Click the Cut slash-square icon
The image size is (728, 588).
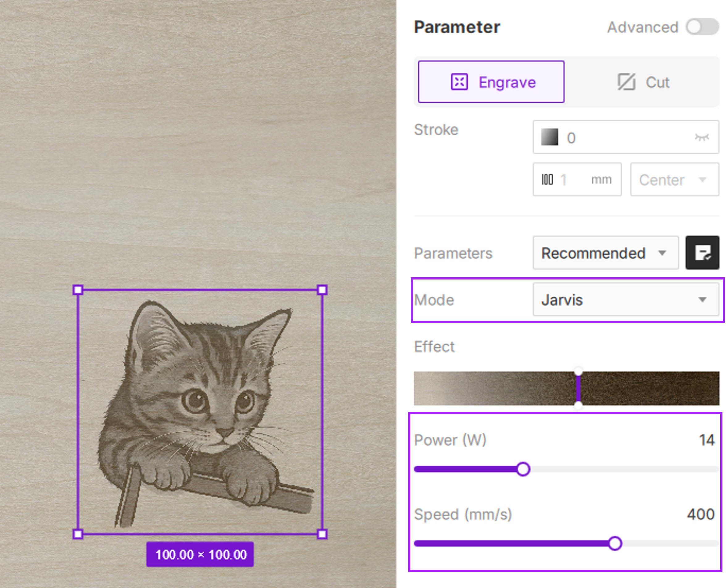tap(626, 82)
